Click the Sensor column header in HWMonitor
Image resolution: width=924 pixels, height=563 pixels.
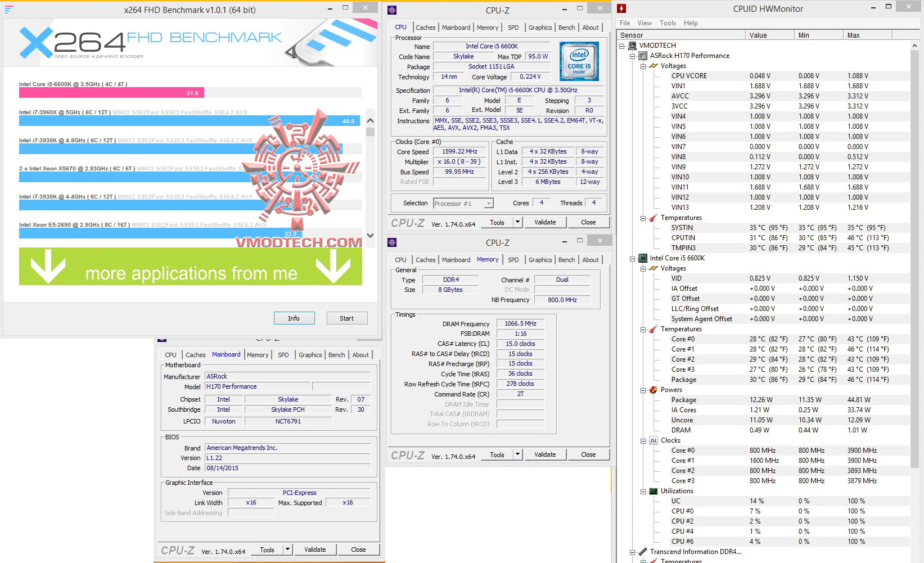coord(681,35)
